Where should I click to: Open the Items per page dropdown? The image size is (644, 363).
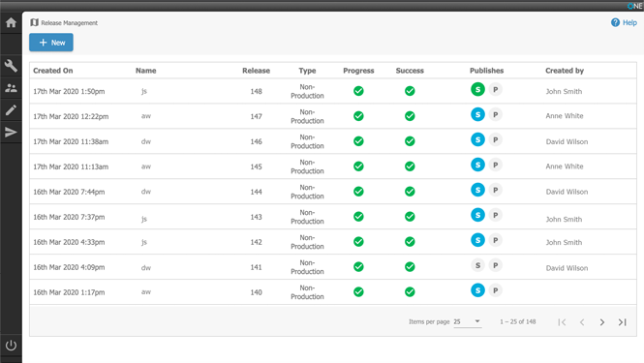[x=468, y=321]
